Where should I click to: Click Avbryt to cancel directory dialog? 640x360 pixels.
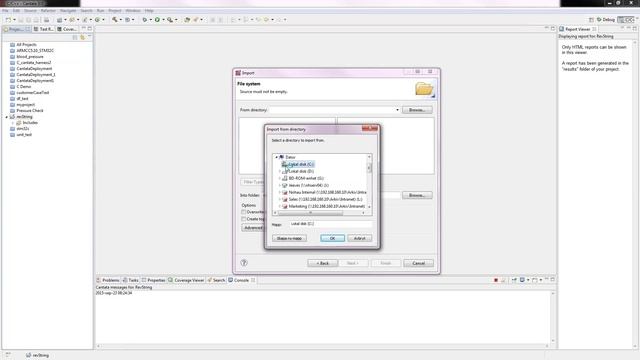click(360, 238)
